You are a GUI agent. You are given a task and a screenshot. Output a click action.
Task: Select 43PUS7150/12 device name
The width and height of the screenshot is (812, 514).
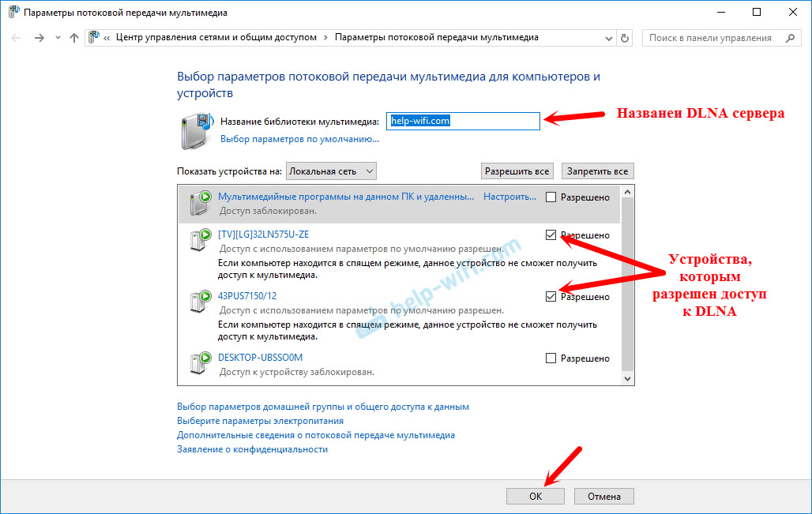pyautogui.click(x=247, y=296)
